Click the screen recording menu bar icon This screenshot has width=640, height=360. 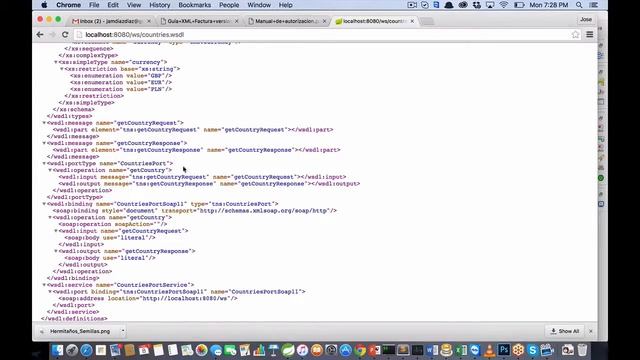click(x=412, y=5)
